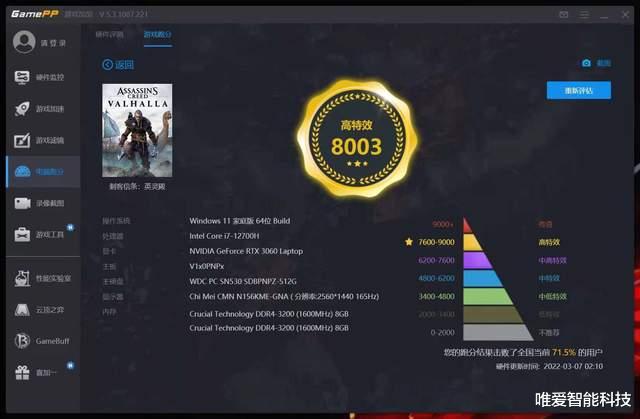Screen dimensions: 640x419
Task: Go back using the 返回 link
Action: [x=118, y=64]
